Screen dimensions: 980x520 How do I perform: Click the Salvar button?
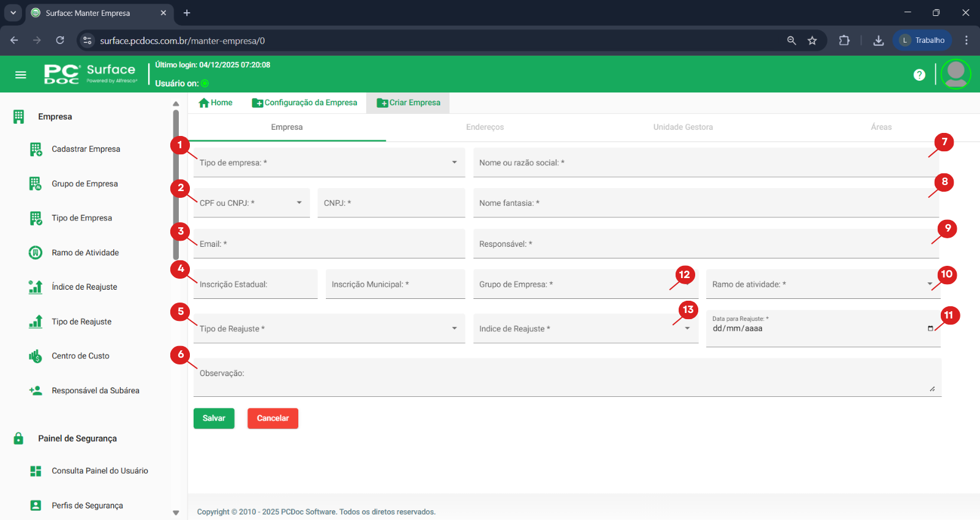tap(214, 418)
